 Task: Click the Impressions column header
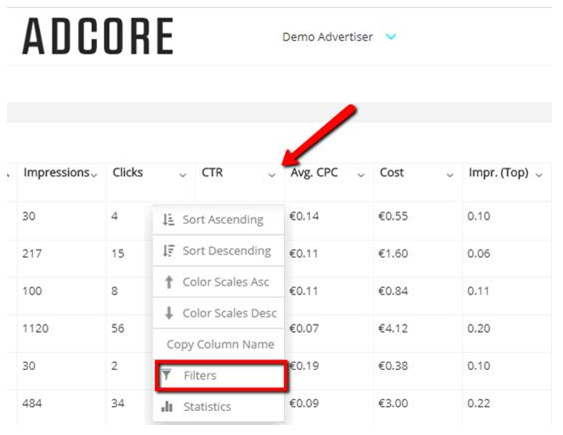click(x=56, y=173)
